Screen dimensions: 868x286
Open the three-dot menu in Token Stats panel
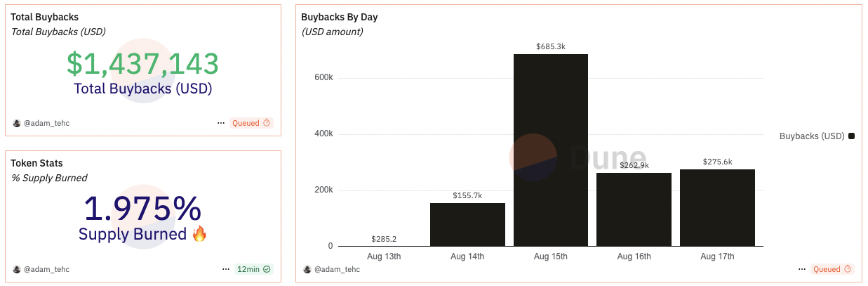226,269
